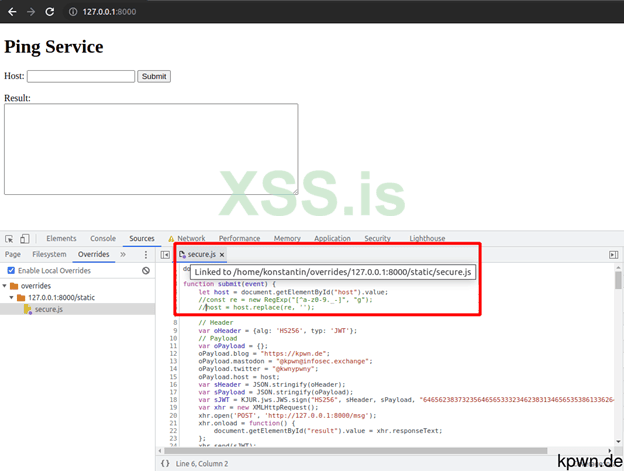This screenshot has height=471, width=624.
Task: Switch to the Network tab
Action: [191, 238]
